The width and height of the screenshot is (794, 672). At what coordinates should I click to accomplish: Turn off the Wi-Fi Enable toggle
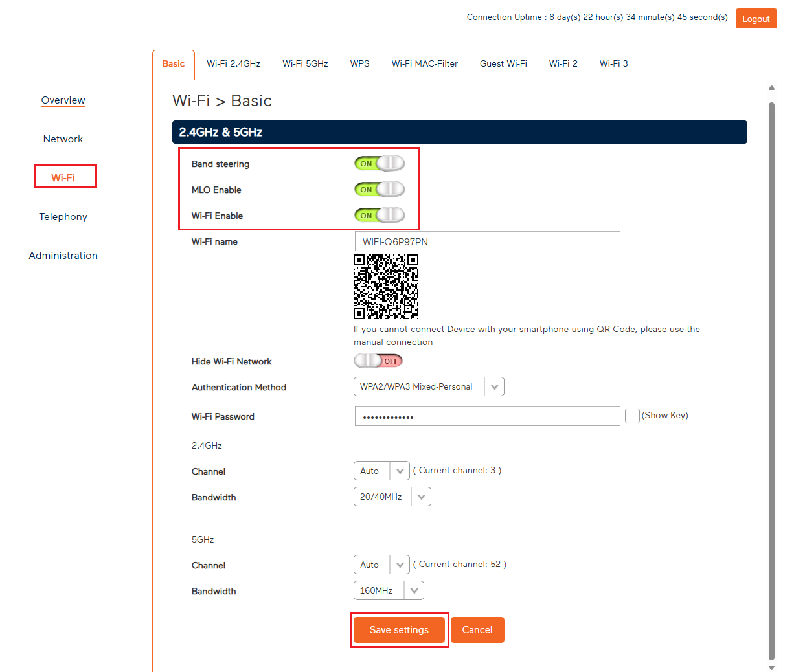[380, 215]
